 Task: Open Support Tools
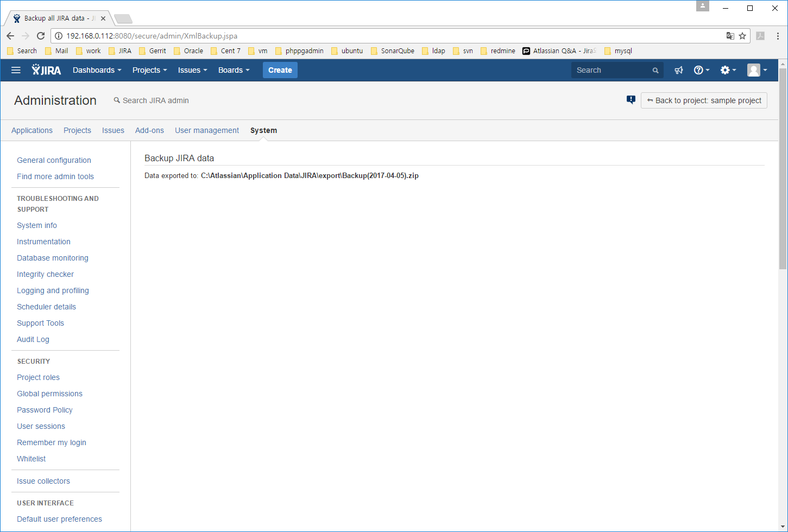40,323
